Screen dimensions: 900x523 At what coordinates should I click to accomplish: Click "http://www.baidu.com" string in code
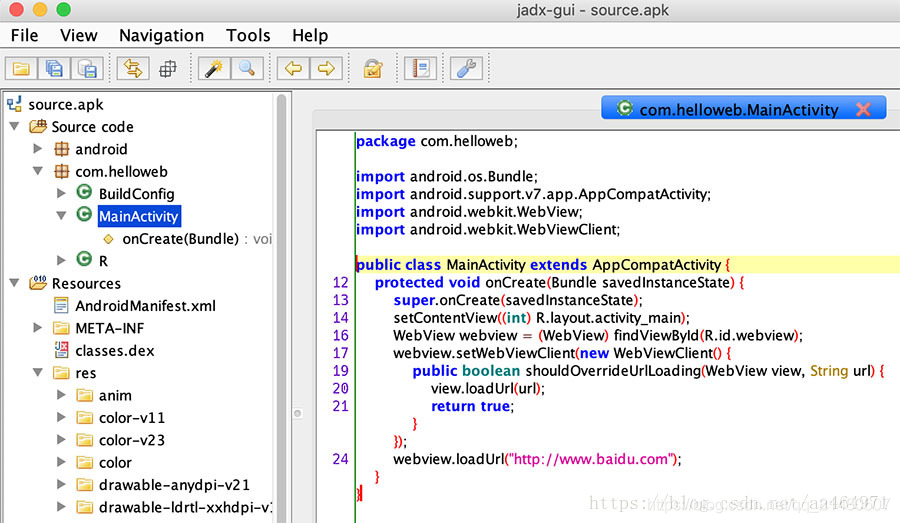click(591, 459)
